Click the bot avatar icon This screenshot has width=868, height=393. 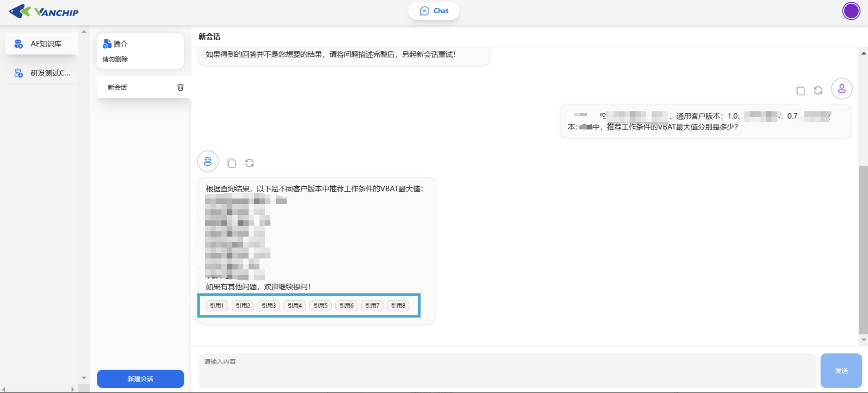(208, 161)
